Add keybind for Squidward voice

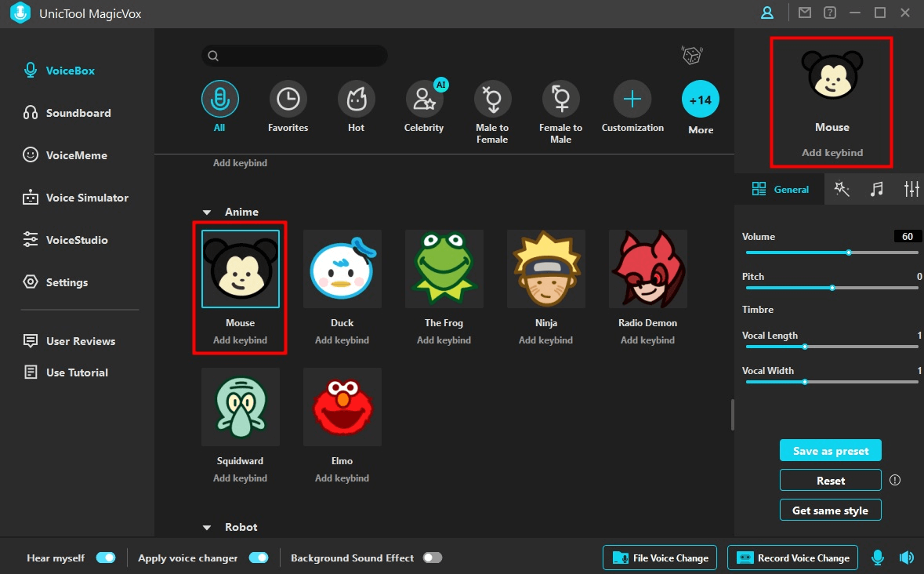pos(241,478)
